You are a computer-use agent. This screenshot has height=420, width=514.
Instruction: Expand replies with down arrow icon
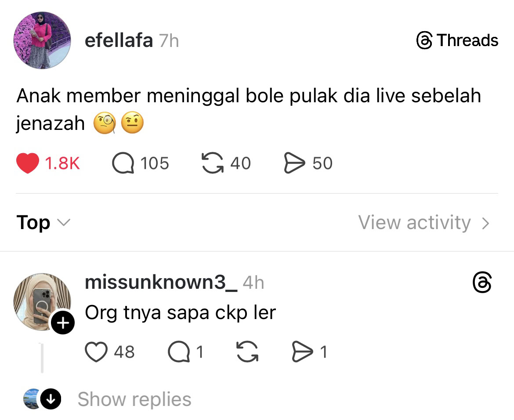(51, 399)
